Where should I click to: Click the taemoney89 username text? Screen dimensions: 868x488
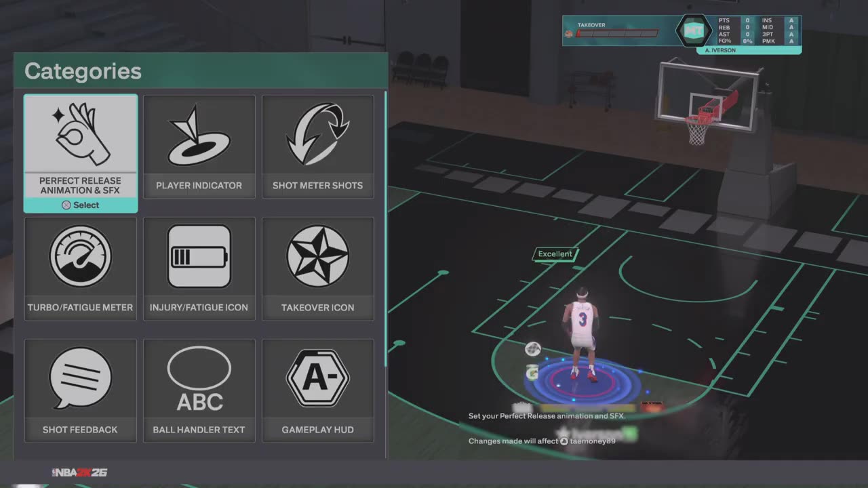[x=593, y=441]
